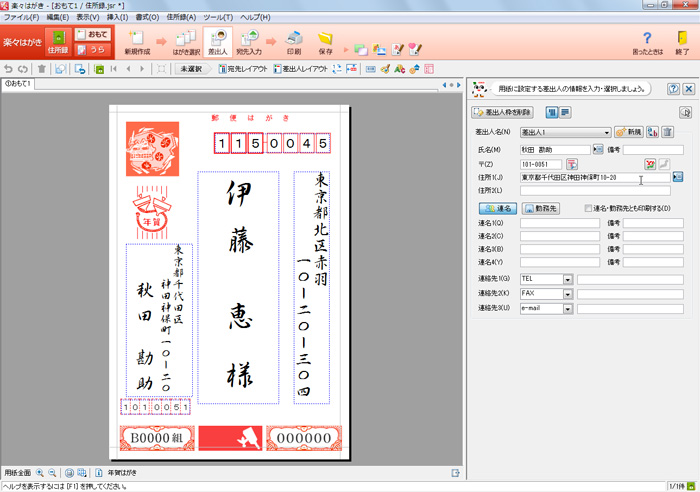Open the 住所録 address book
Screen dimensions: 700x492
[x=58, y=42]
